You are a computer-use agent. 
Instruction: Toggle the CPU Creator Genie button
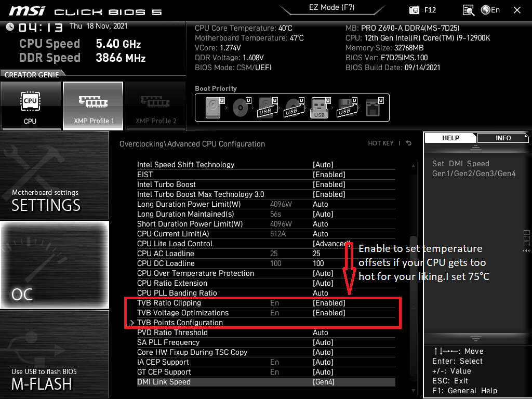point(31,106)
